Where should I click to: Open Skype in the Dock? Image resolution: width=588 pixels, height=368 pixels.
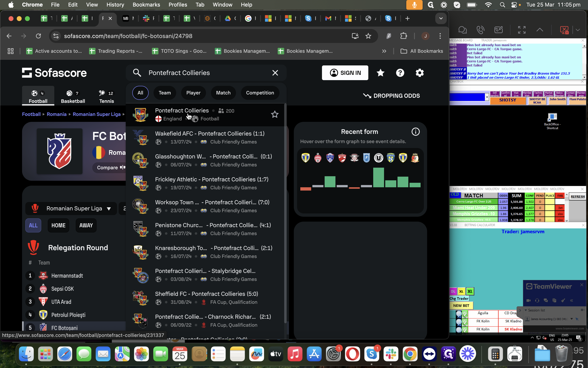pyautogui.click(x=372, y=354)
